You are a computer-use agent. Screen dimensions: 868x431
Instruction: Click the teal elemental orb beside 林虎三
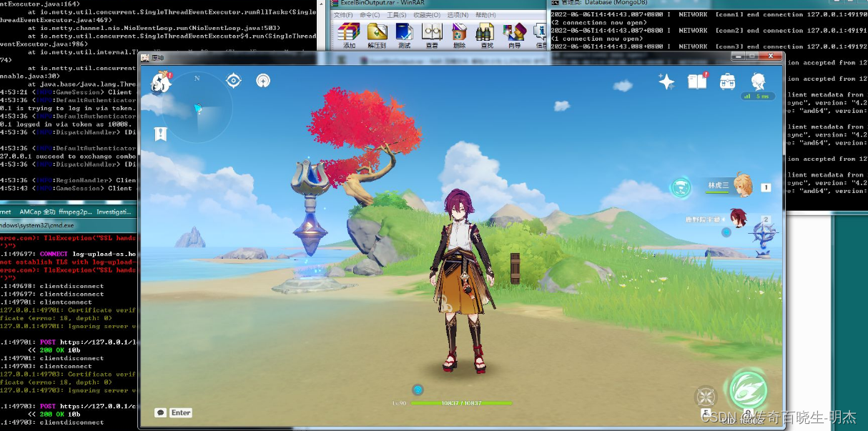point(681,188)
